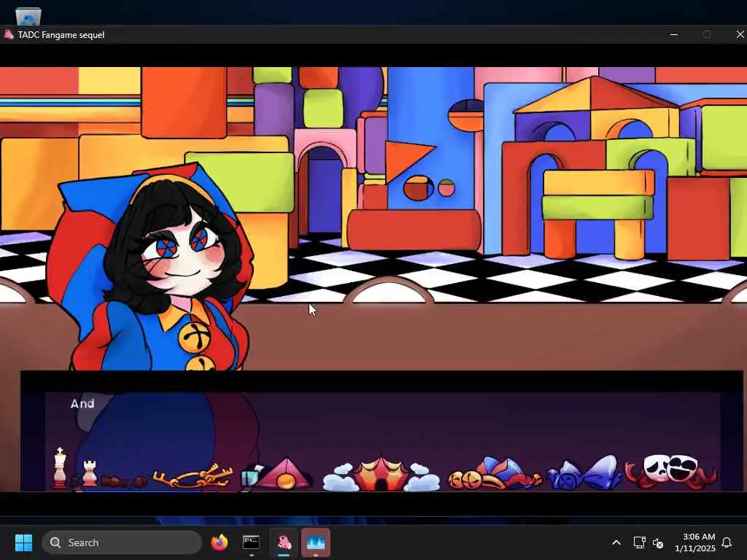This screenshot has width=747, height=560.
Task: Expand hidden system tray icons chevron
Action: click(616, 542)
